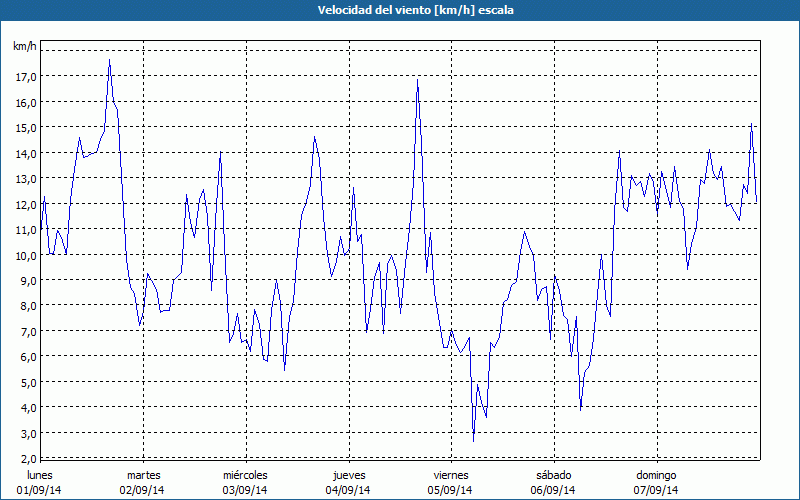800x500 pixels.
Task: Click the lowest wind trough on Friday
Action: click(x=473, y=440)
